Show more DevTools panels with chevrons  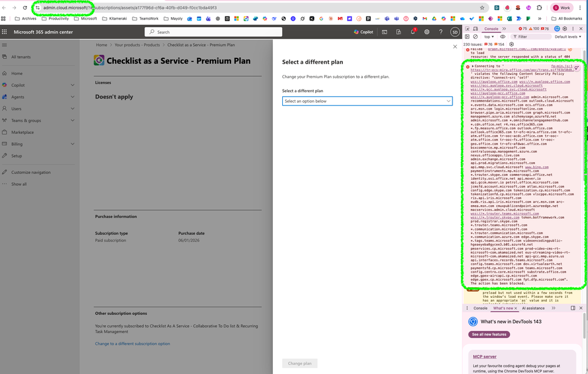(x=504, y=28)
